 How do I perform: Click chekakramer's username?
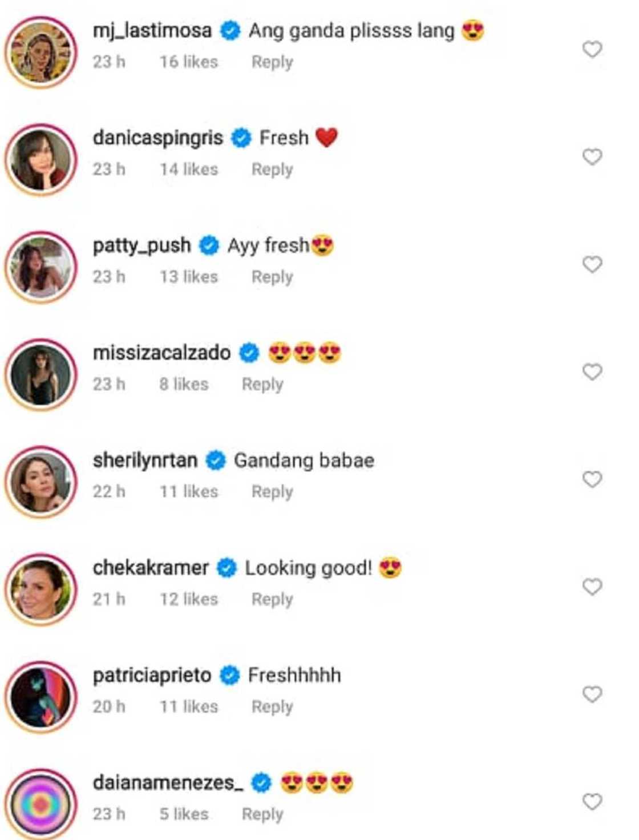151,566
